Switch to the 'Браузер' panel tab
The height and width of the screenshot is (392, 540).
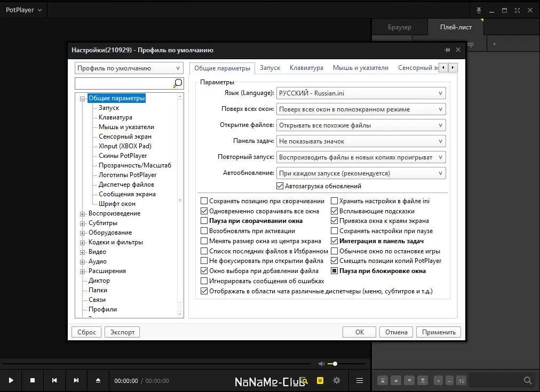(x=399, y=27)
